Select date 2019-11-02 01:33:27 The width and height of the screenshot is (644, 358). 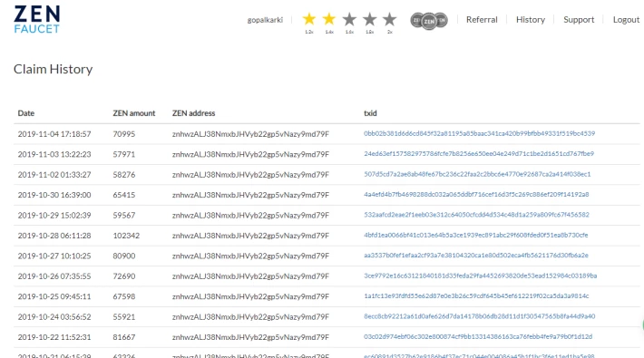[x=54, y=175]
